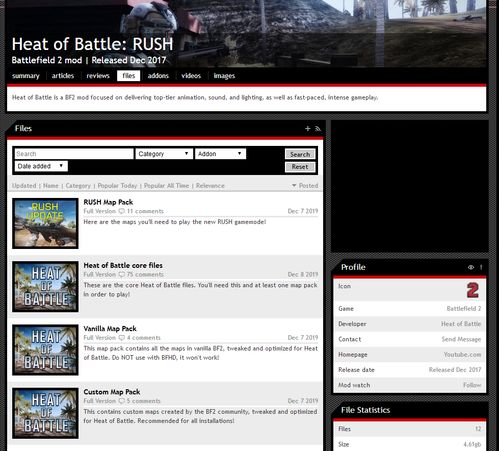Sort files by Updated
Screen dimensions: 499x451
[24, 186]
